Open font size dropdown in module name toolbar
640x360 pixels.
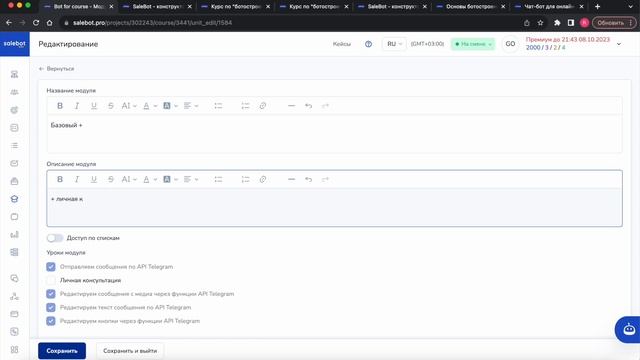pyautogui.click(x=129, y=106)
